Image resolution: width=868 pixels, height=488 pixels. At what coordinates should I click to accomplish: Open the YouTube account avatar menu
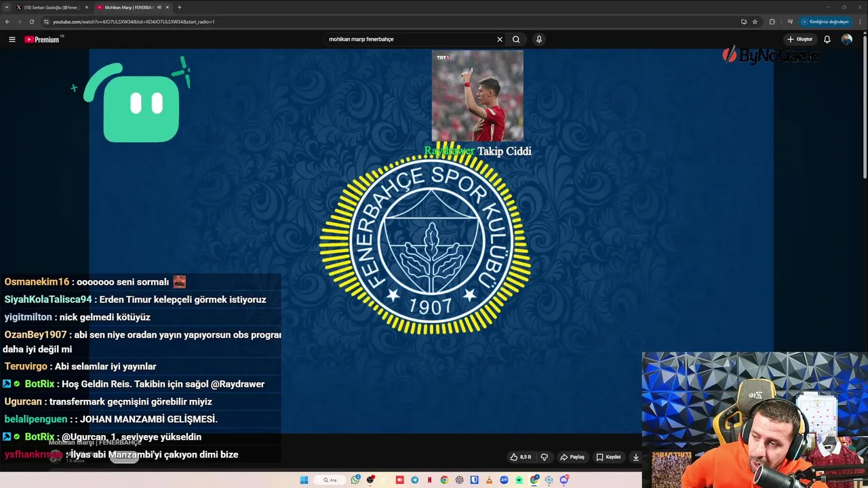pyautogui.click(x=847, y=39)
